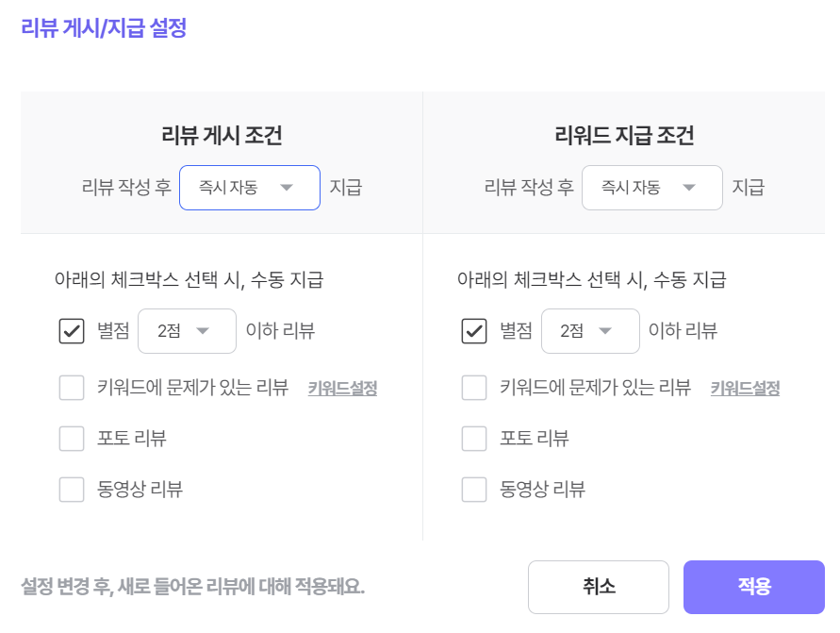Click the 적용 button to apply settings
Screen dimensions: 840x633
tap(754, 587)
